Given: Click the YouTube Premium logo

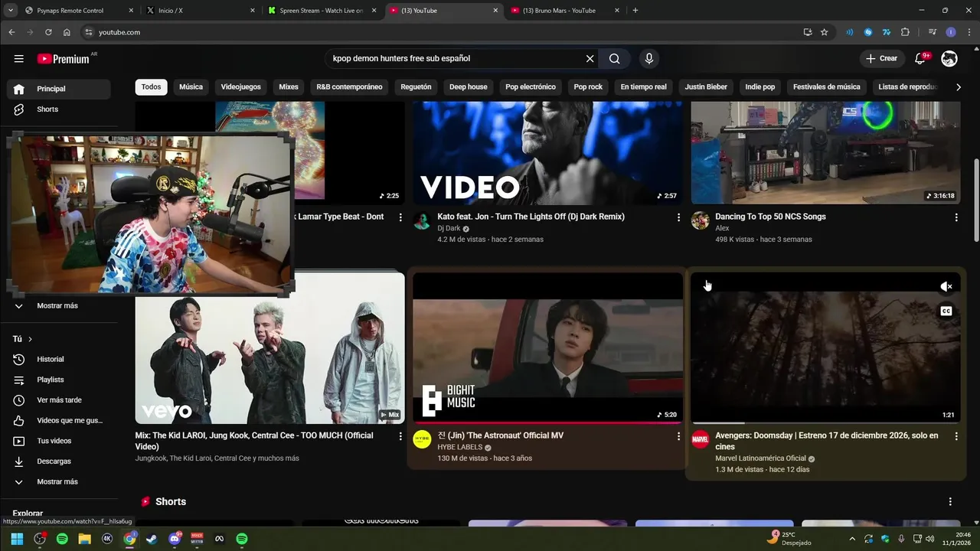Looking at the screenshot, I should tap(63, 59).
